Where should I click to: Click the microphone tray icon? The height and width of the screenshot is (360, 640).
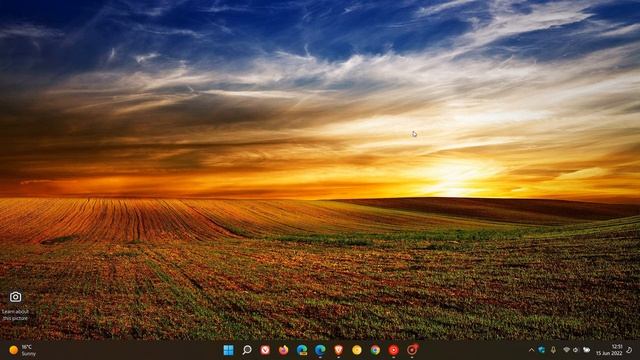[553, 350]
